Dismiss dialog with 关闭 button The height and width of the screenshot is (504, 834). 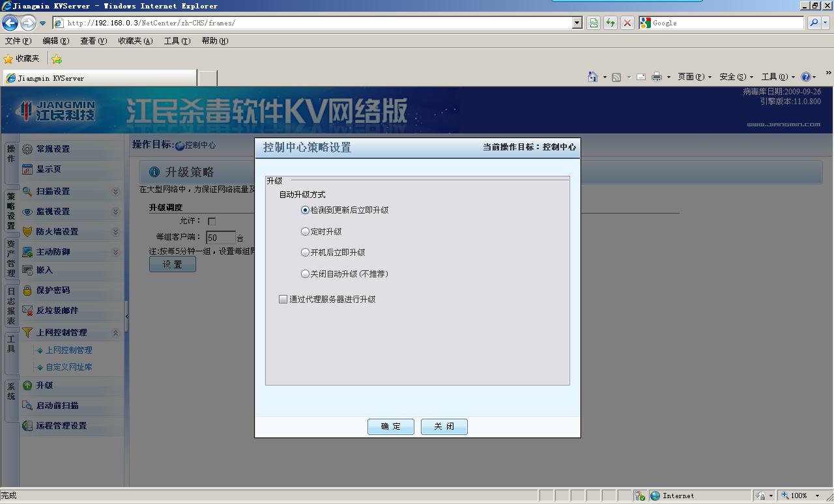pyautogui.click(x=444, y=427)
